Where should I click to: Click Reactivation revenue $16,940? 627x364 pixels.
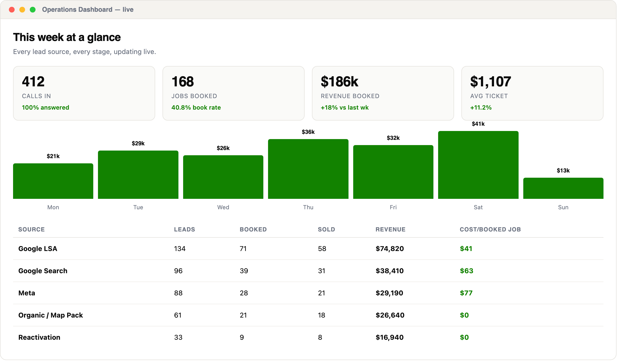390,337
